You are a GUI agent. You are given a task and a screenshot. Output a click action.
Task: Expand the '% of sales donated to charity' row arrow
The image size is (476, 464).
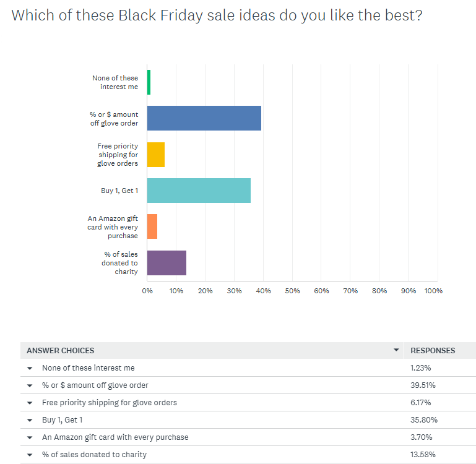pos(30,455)
